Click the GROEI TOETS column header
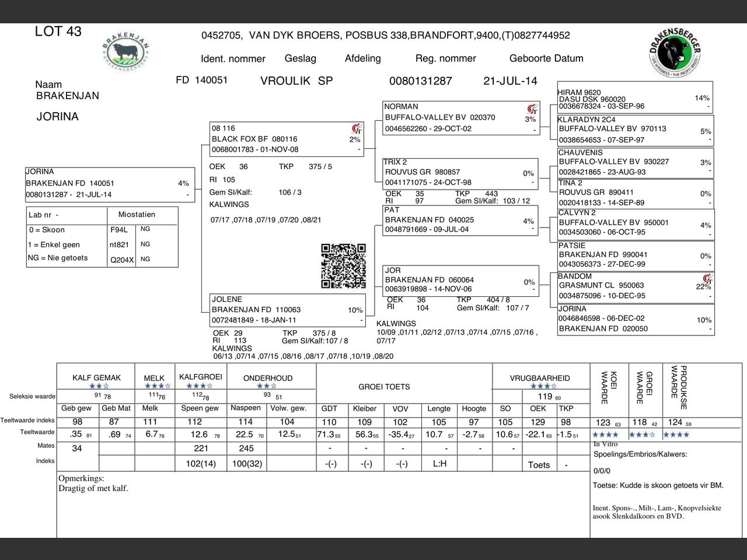The height and width of the screenshot is (560, 747). (x=384, y=387)
